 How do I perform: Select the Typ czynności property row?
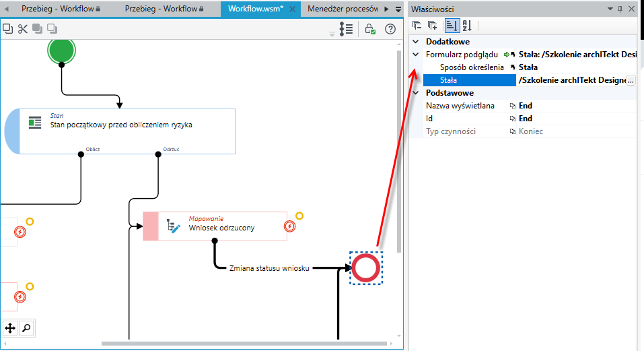530,131
